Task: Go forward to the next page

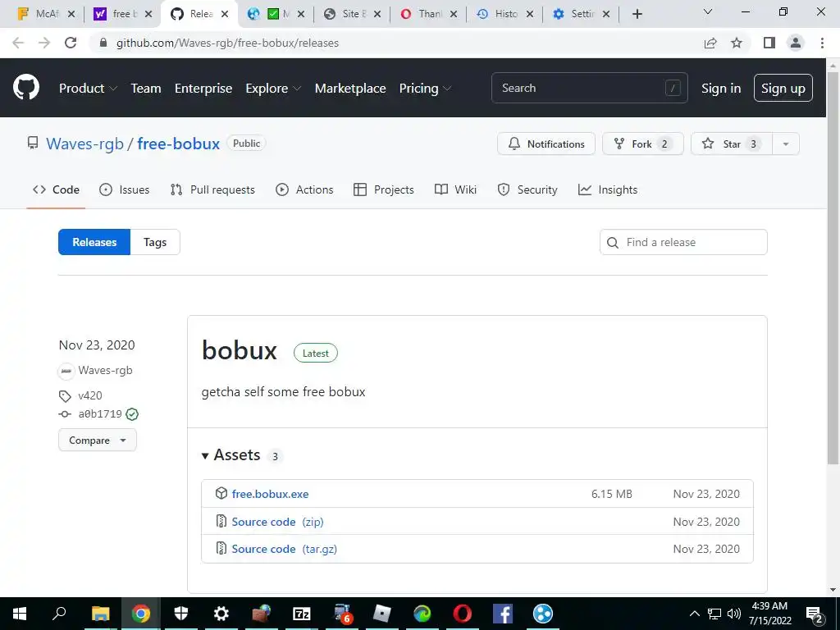Action: coord(44,43)
